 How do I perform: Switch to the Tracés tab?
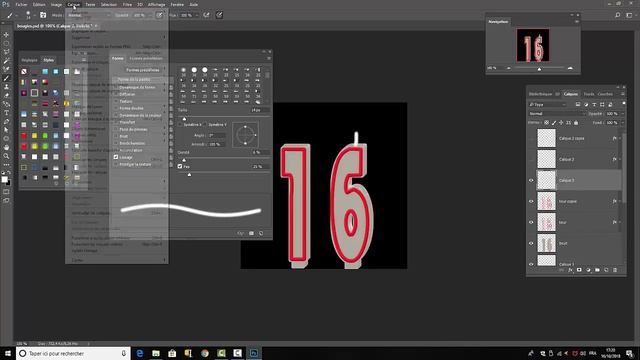click(589, 94)
